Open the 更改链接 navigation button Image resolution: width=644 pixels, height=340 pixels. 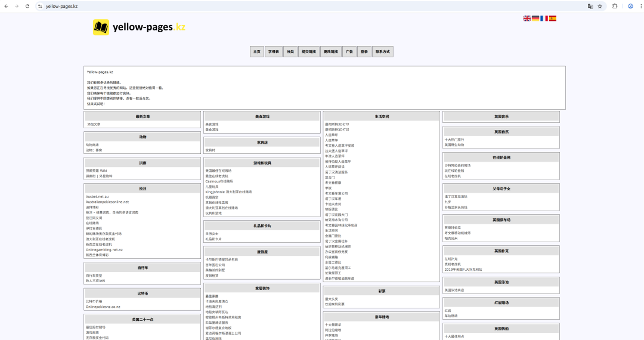point(330,52)
